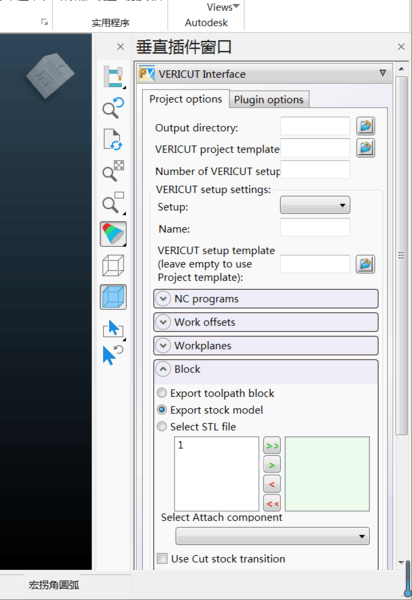Click the PV VERICUT Interface logo icon
The width and height of the screenshot is (412, 600).
(147, 73)
